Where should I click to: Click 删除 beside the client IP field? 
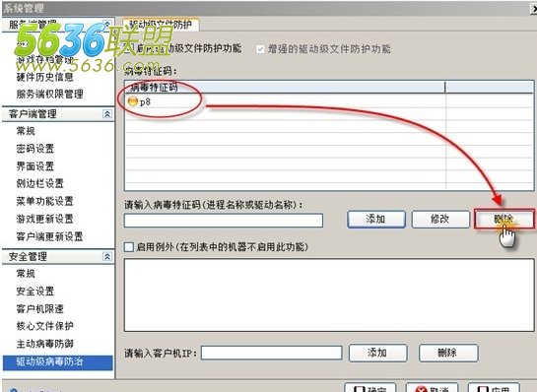[448, 353]
